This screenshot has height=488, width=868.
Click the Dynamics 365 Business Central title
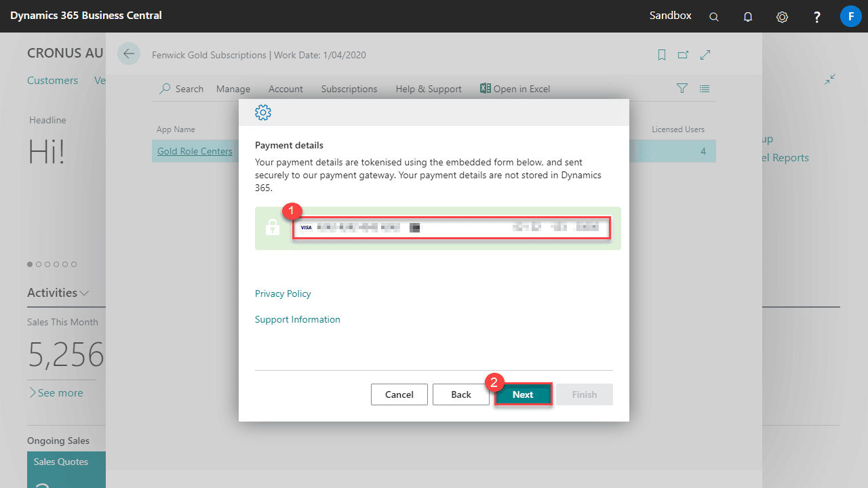pyautogui.click(x=86, y=15)
